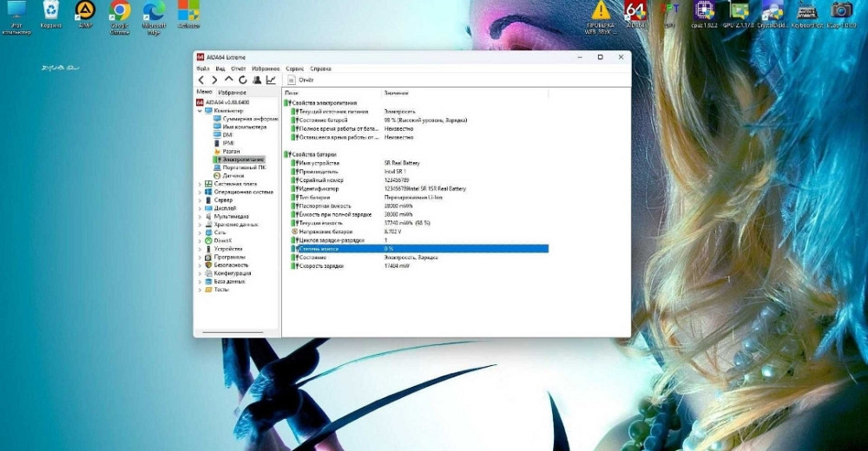Open the user icon in AIDA64 toolbar
The height and width of the screenshot is (451, 868).
(257, 80)
